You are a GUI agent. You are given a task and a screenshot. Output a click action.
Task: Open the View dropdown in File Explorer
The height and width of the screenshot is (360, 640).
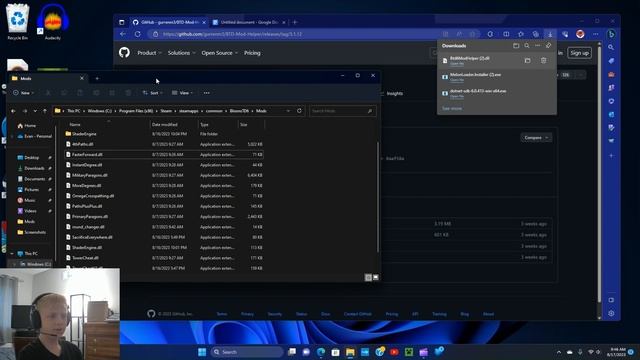pos(182,93)
